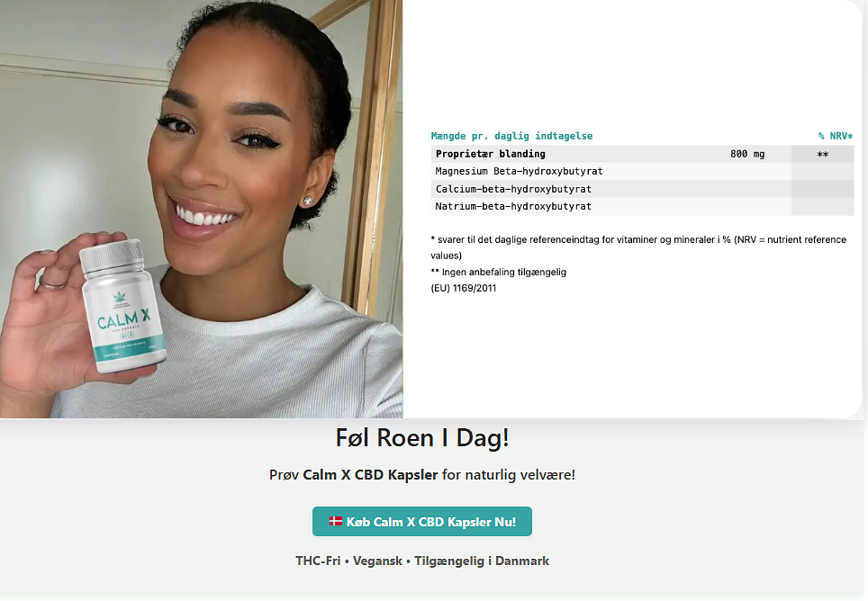Click the Danish flag icon on buy button
Image resolution: width=868 pixels, height=601 pixels.
336,521
